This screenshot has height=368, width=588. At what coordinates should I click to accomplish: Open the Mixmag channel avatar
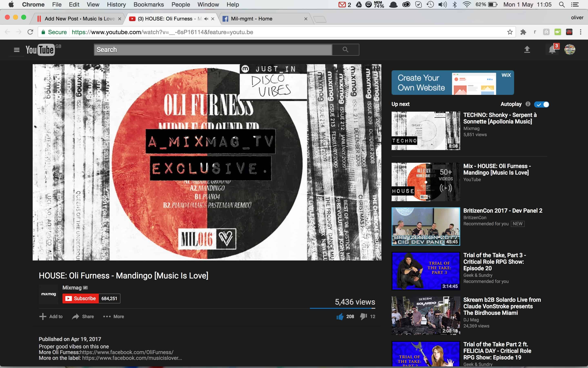[x=49, y=294]
